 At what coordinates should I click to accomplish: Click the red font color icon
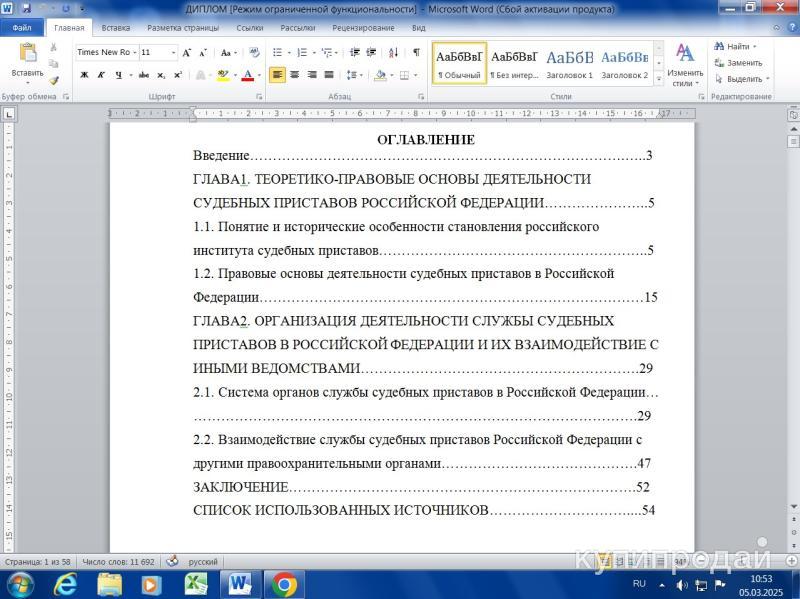tap(247, 75)
